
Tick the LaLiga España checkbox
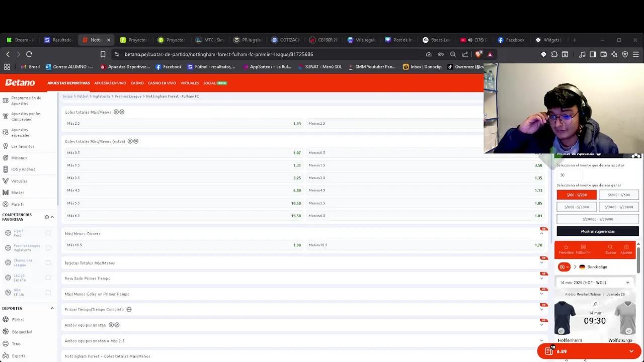pos(48,278)
